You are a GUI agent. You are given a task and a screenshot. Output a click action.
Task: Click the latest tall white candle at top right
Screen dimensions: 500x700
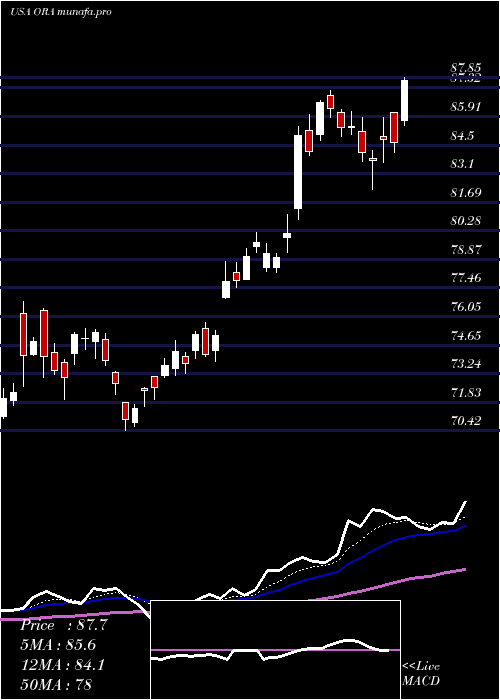click(404, 100)
